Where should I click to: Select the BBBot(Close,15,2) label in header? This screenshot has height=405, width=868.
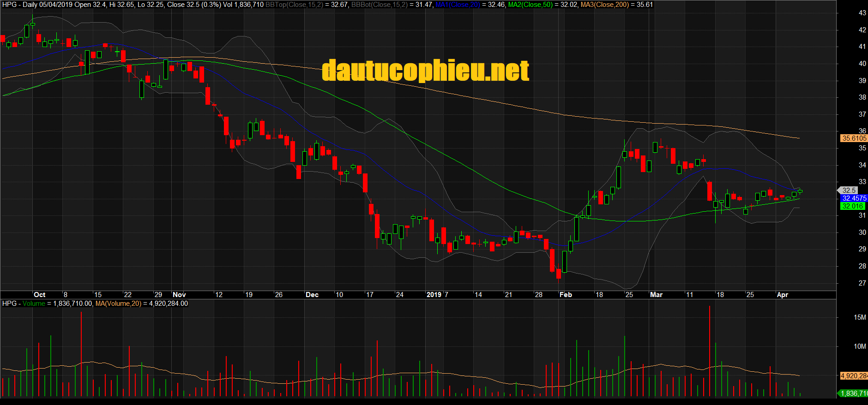(x=379, y=5)
